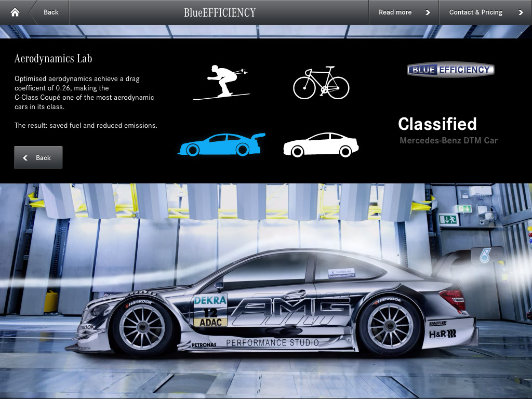This screenshot has width=532, height=399.
Task: Open the BlueEFFICIENCY header tab
Action: [x=219, y=12]
